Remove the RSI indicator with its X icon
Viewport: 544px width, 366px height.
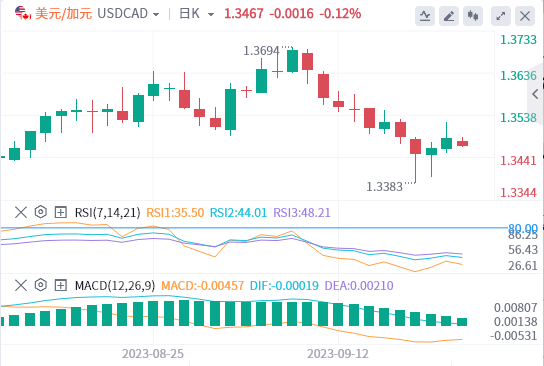tap(21, 212)
